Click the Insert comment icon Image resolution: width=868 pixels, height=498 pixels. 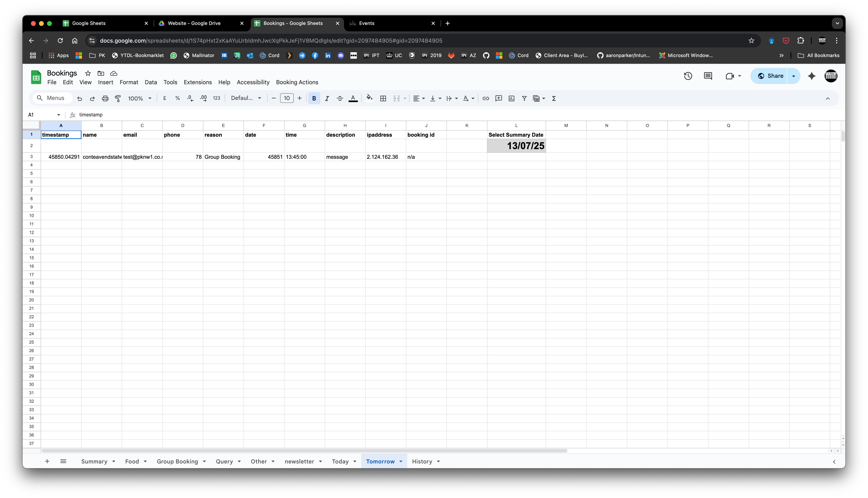coord(498,98)
